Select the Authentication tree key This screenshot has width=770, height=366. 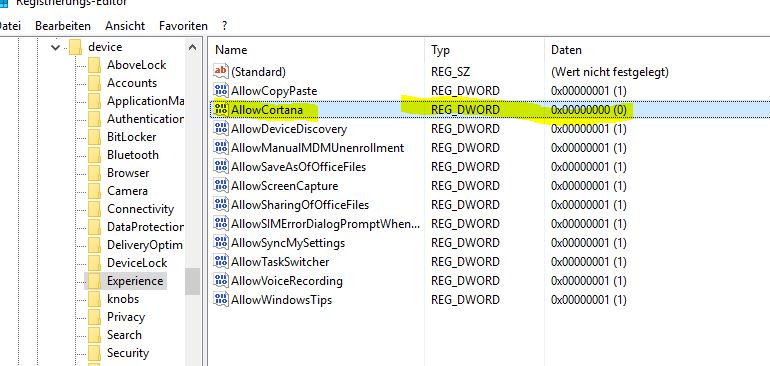pos(145,119)
